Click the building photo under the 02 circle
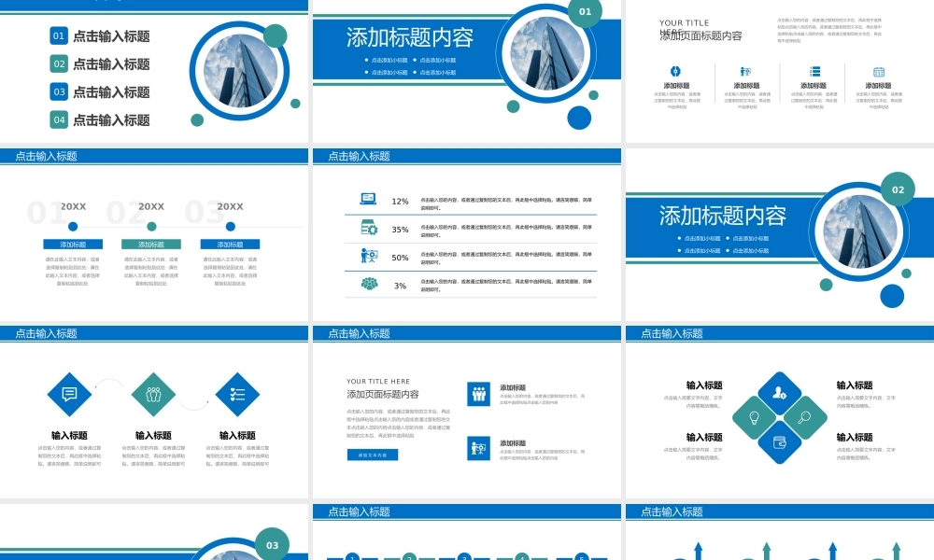Viewport: 934px width, 560px height. [859, 232]
